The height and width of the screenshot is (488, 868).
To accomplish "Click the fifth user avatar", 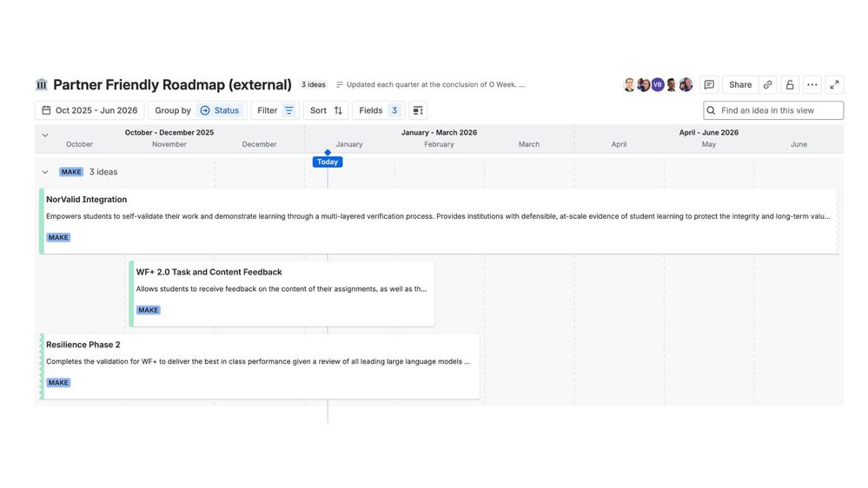I will point(686,84).
